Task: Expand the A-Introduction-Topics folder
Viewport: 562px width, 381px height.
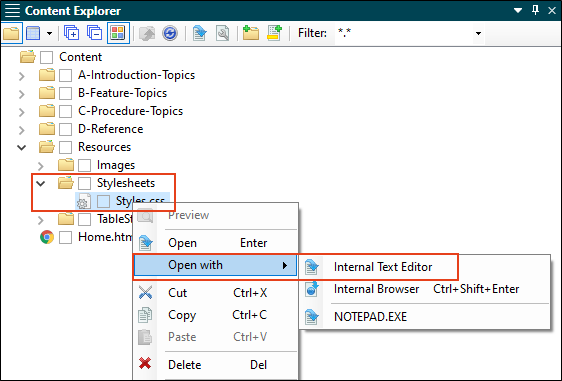Action: pyautogui.click(x=22, y=76)
